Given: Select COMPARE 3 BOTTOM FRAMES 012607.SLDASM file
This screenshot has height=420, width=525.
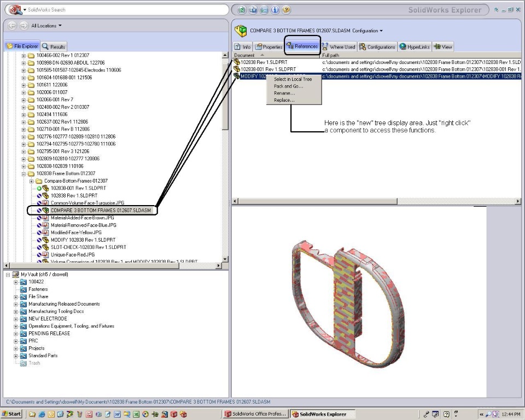Looking at the screenshot, I should click(101, 211).
